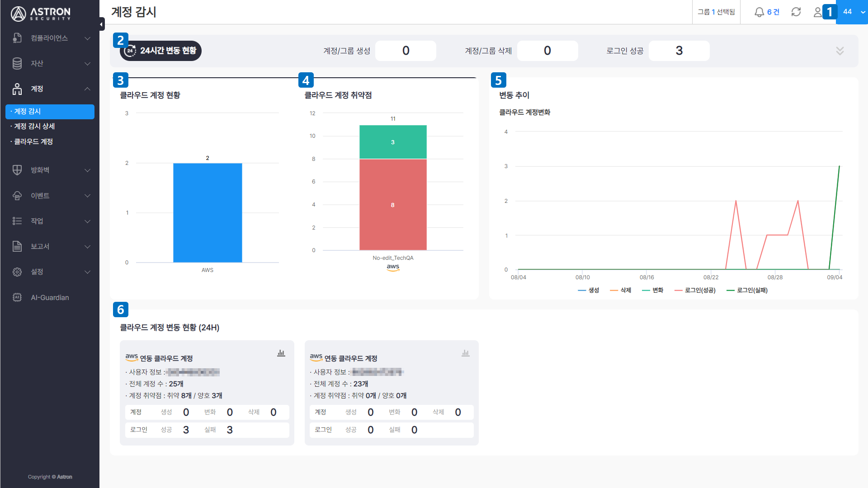Click the refresh icon in header
The height and width of the screenshot is (488, 868).
pos(796,12)
